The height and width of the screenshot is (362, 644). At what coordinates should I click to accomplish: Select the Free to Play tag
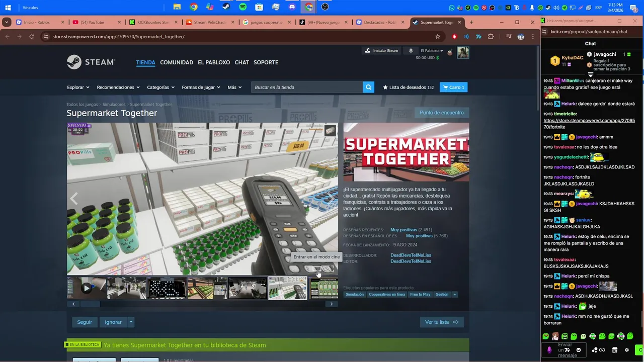[x=420, y=294]
